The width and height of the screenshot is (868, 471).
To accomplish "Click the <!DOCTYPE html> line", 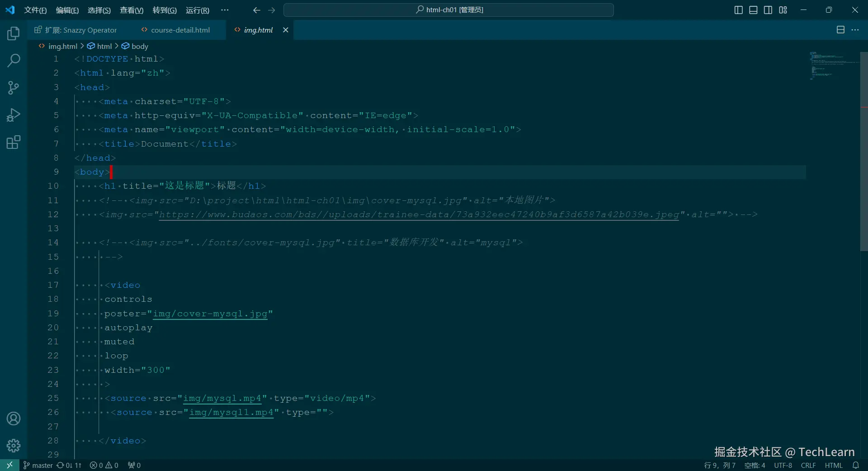I will point(119,59).
